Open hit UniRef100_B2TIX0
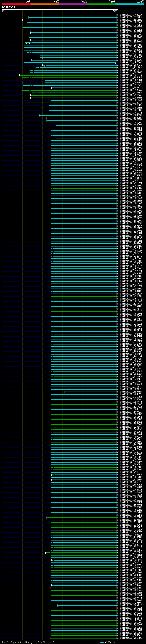146x644 pixels. point(131,366)
